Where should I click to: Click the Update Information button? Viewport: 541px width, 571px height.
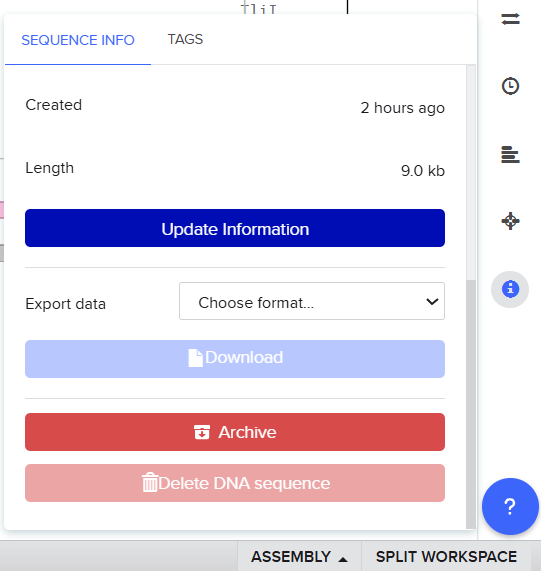point(235,228)
